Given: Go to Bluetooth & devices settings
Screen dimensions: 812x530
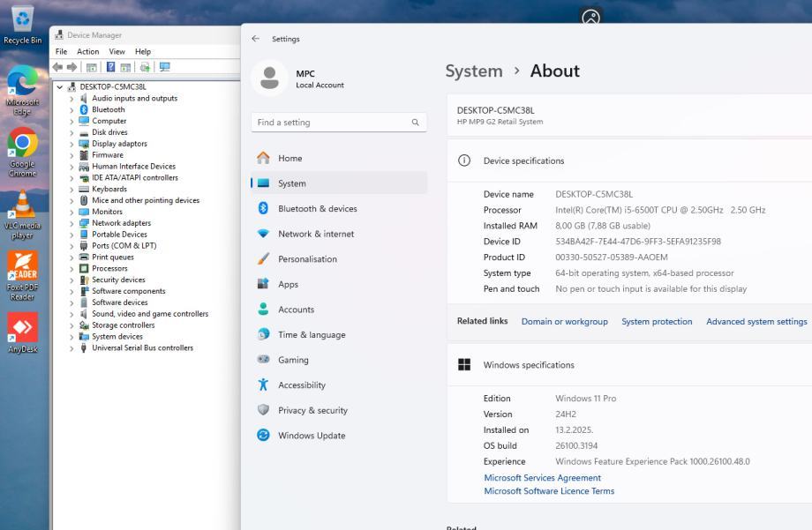Looking at the screenshot, I should (317, 209).
